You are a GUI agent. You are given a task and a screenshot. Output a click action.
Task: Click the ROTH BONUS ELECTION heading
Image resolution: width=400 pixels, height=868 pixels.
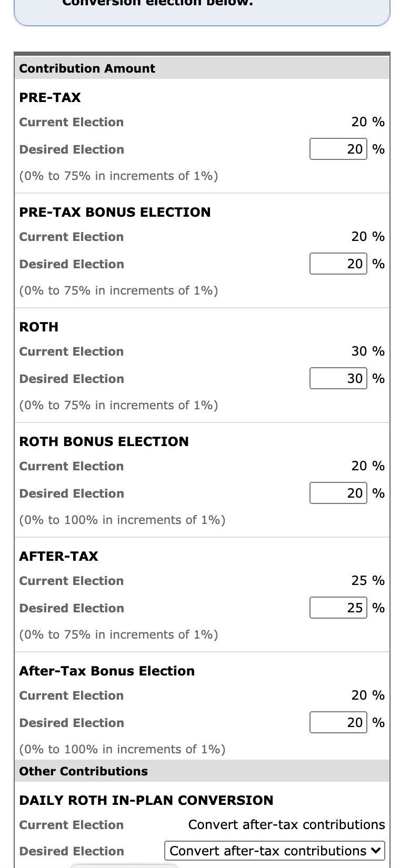click(104, 441)
